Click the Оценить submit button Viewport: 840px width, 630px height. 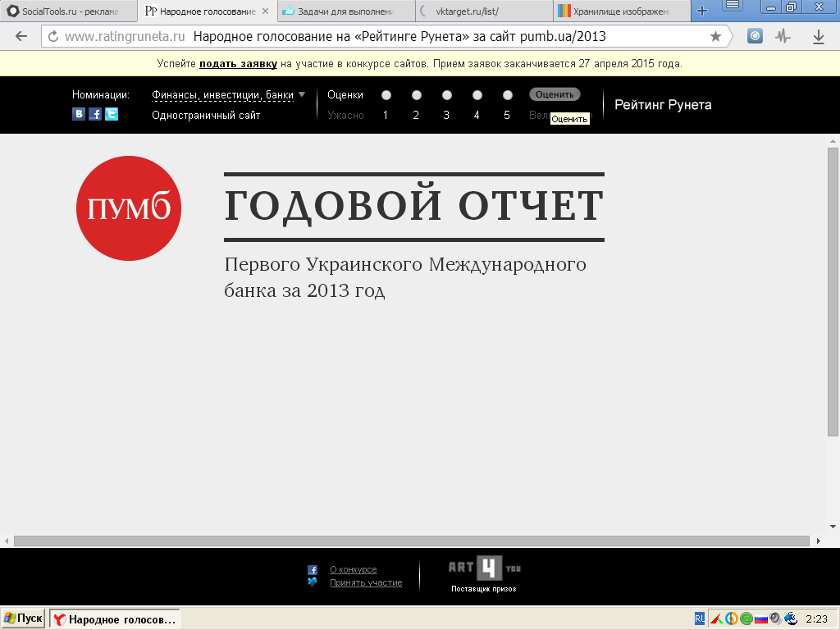(555, 94)
